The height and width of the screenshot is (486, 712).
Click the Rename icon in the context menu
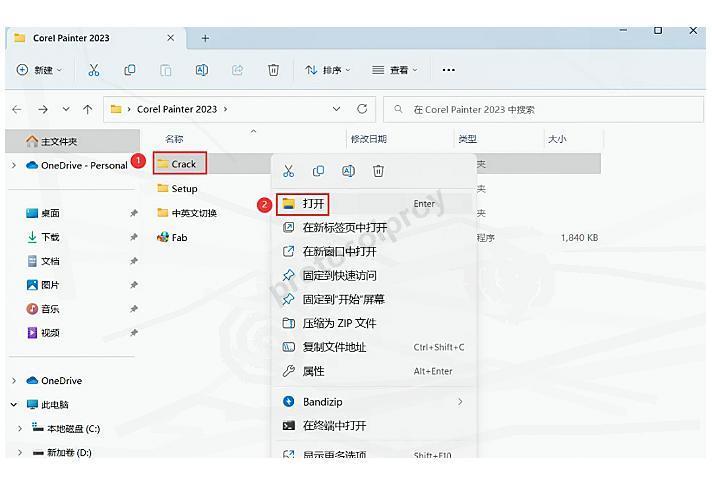[348, 171]
